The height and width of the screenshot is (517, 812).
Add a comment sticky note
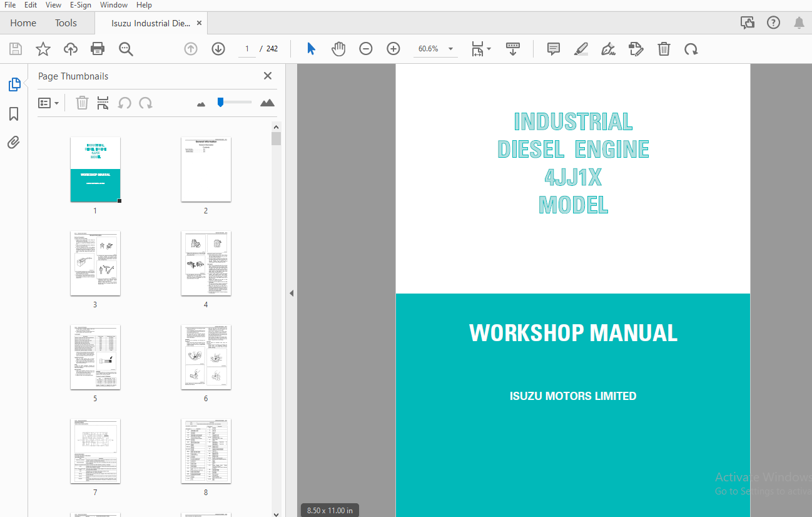tap(554, 49)
